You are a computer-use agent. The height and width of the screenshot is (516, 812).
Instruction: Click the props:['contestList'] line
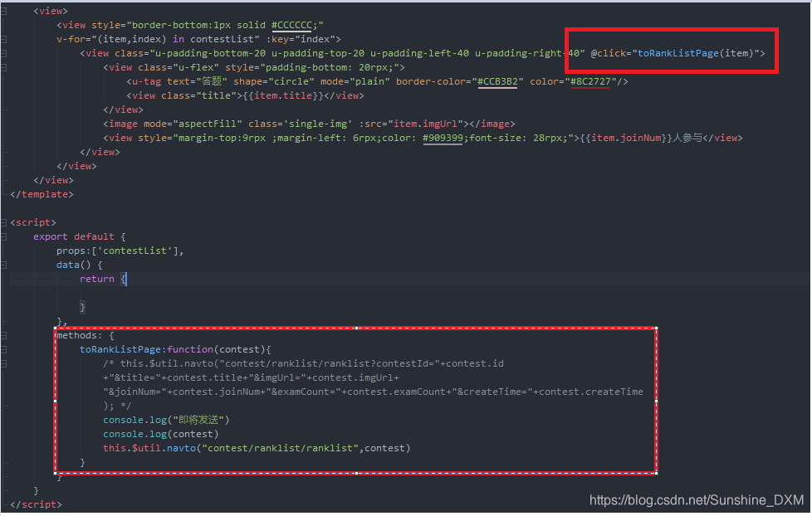pos(120,251)
